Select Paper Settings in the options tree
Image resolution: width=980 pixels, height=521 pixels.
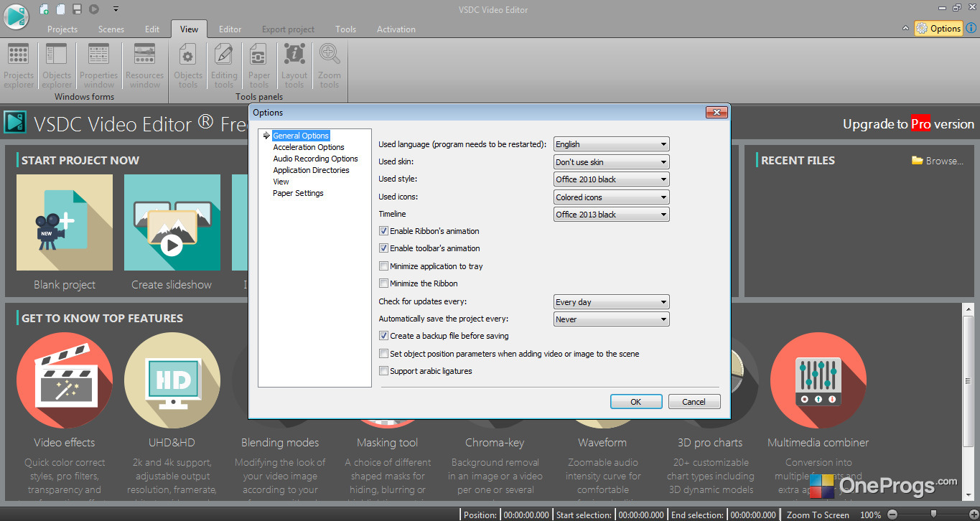click(298, 193)
